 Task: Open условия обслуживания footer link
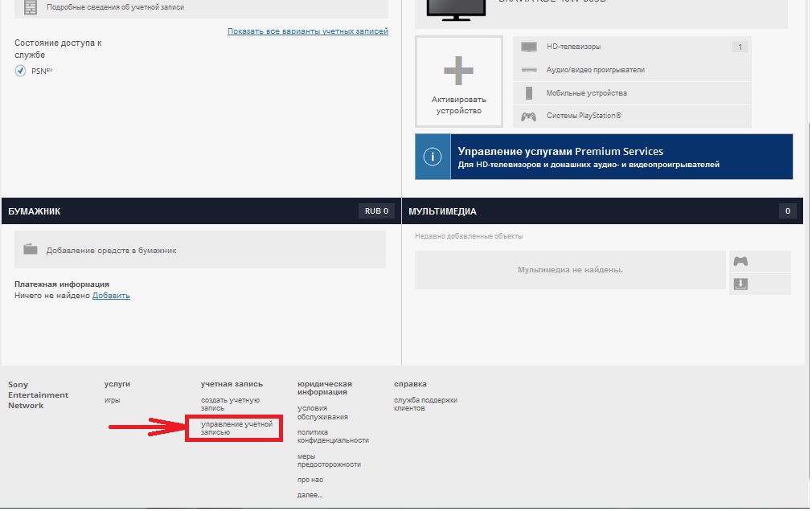(322, 412)
